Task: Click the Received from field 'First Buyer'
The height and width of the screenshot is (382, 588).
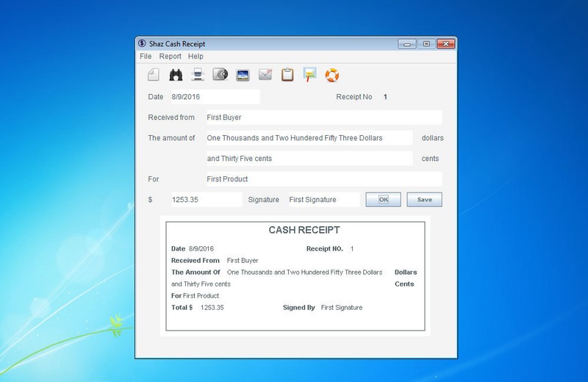Action: (x=324, y=118)
